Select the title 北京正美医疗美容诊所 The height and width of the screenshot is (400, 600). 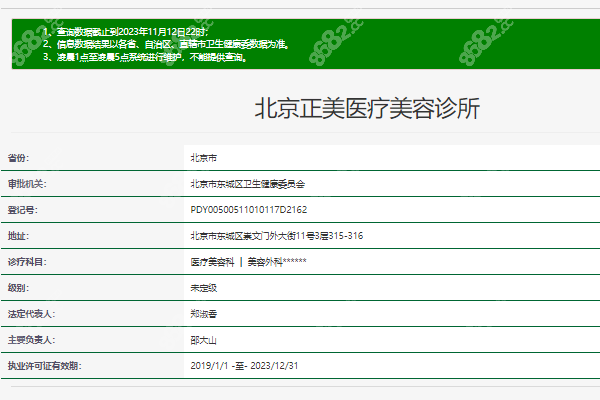[367, 108]
